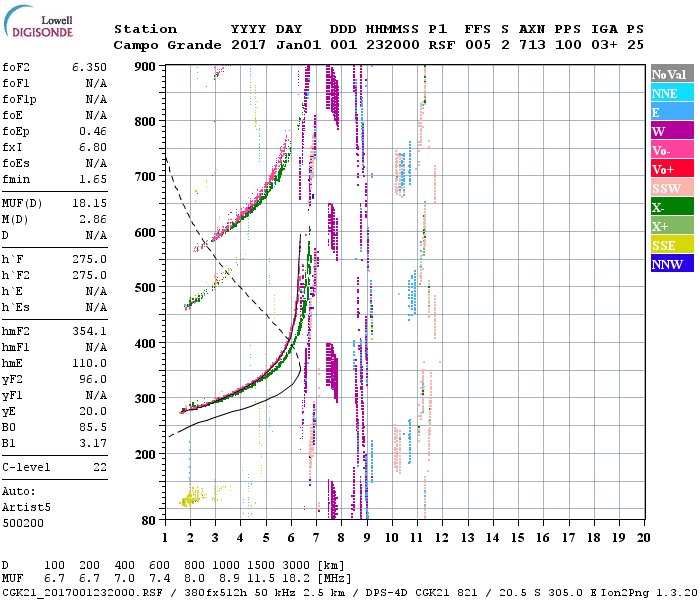The height and width of the screenshot is (600, 700).
Task: Click the hmF2 value 354.1
Action: click(x=89, y=330)
